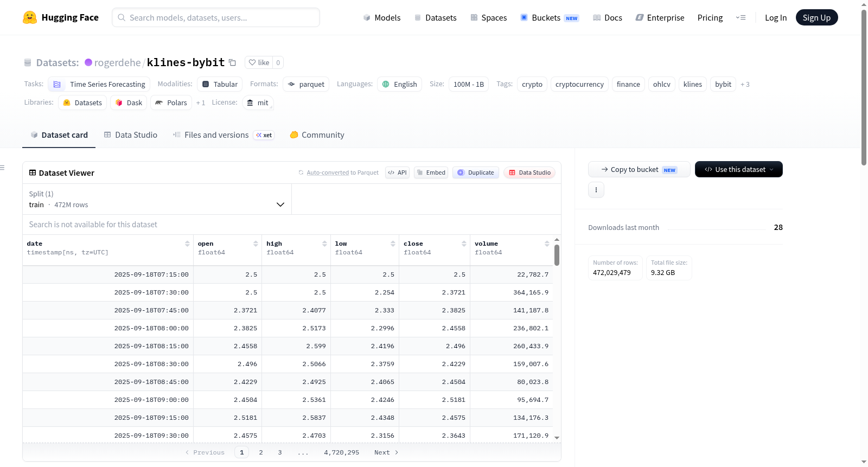Click the klines tag

coord(693,84)
